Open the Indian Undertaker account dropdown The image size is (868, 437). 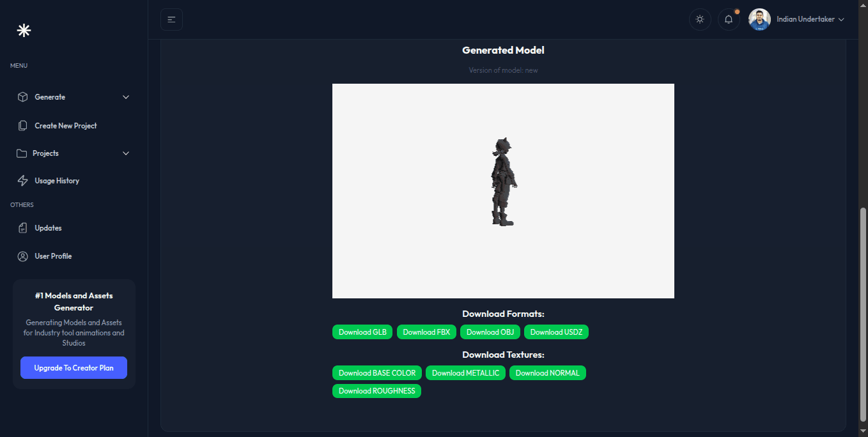(x=810, y=19)
